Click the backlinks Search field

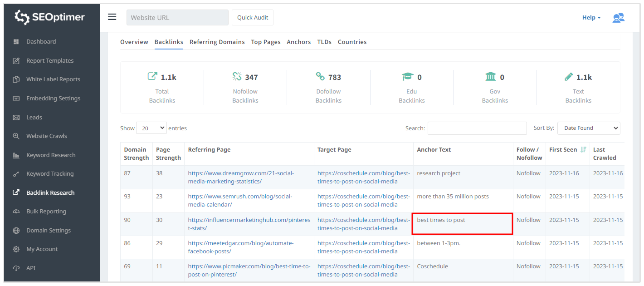(x=477, y=128)
